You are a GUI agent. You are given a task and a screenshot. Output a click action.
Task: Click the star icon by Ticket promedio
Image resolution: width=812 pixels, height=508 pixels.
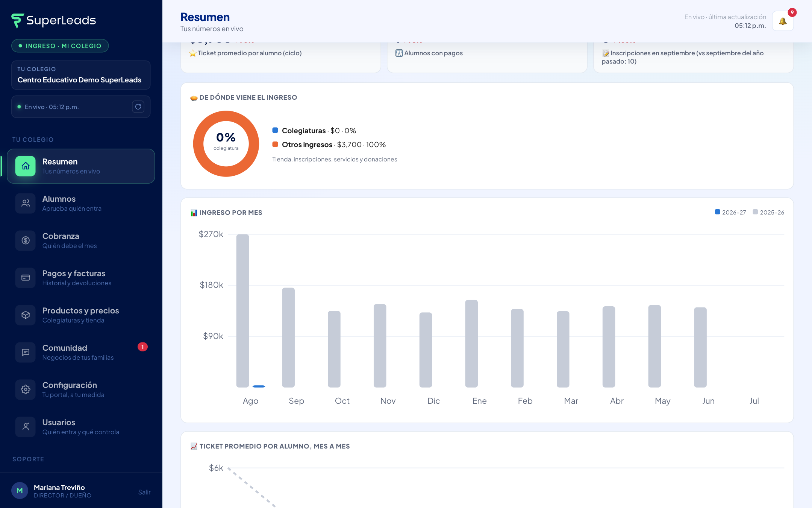pos(193,53)
